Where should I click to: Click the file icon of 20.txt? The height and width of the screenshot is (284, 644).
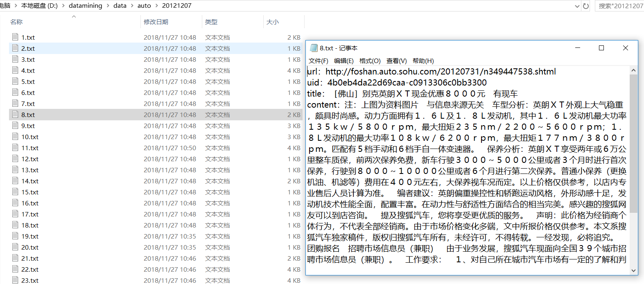[x=16, y=247]
